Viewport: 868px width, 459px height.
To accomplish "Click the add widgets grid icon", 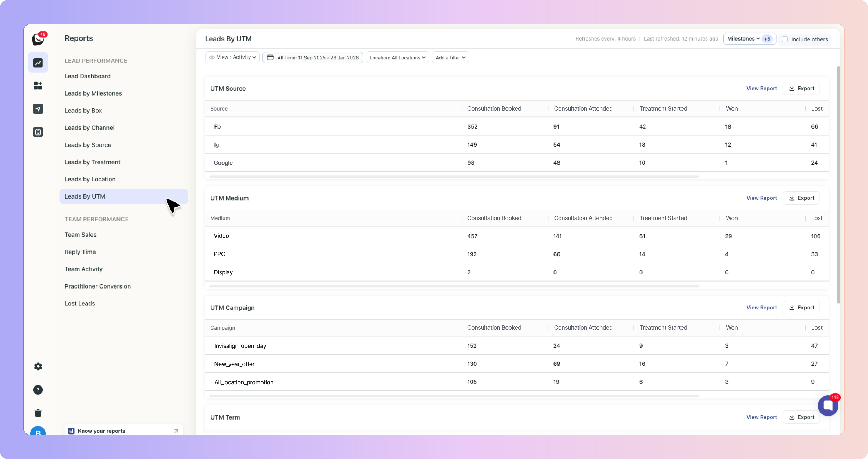I will coord(38,86).
